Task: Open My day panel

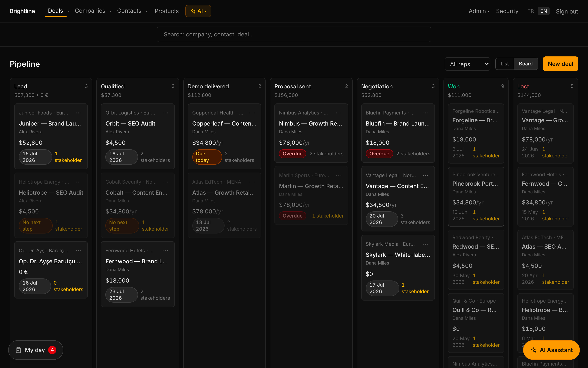Action: pos(36,350)
